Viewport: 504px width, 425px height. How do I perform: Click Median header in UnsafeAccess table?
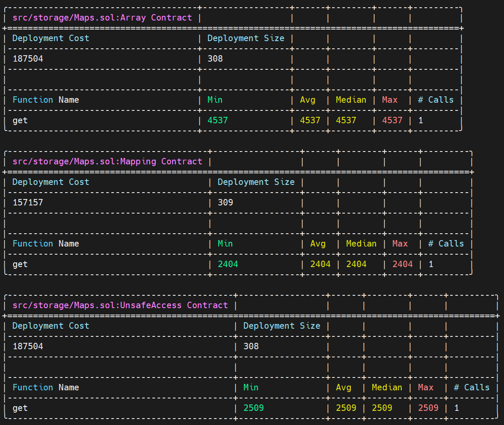coord(387,387)
